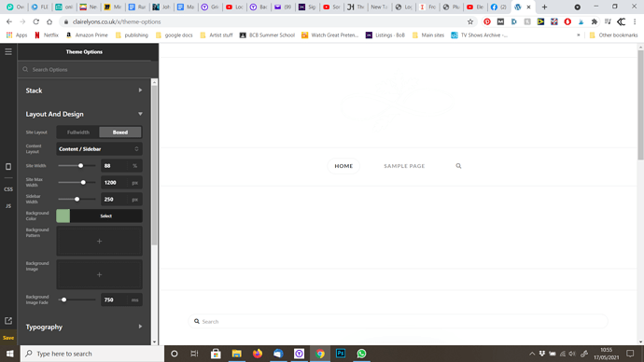Bookmark this page with the star icon
The width and height of the screenshot is (644, 362).
pos(470,21)
